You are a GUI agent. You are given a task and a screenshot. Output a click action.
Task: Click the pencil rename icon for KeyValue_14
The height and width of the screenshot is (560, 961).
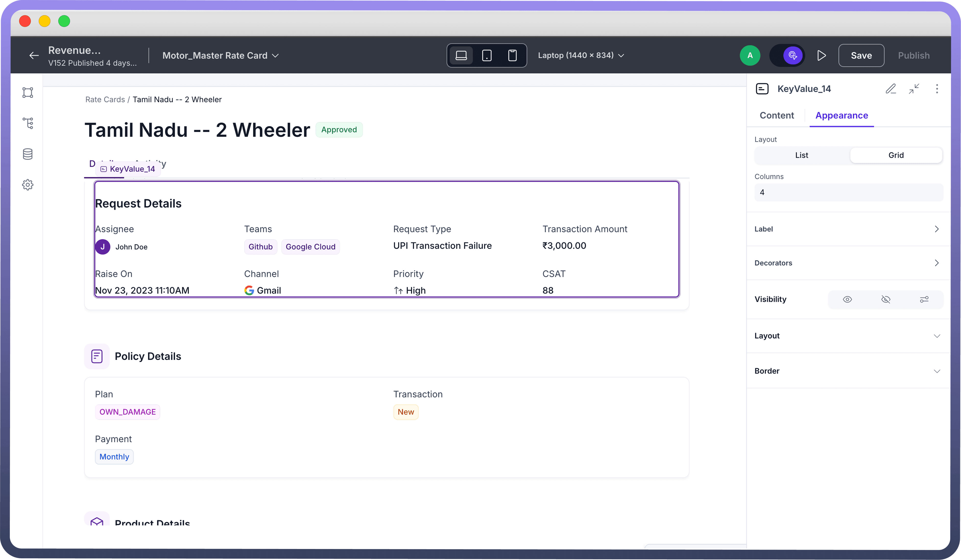(890, 89)
